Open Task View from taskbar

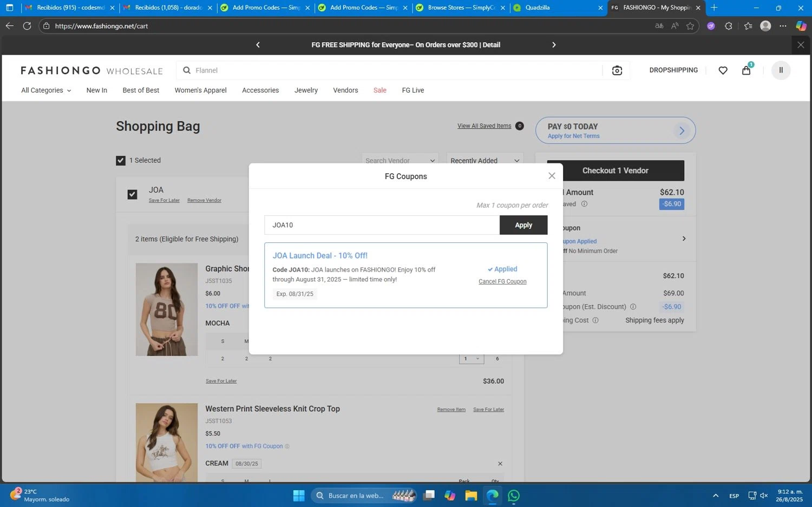tap(429, 496)
